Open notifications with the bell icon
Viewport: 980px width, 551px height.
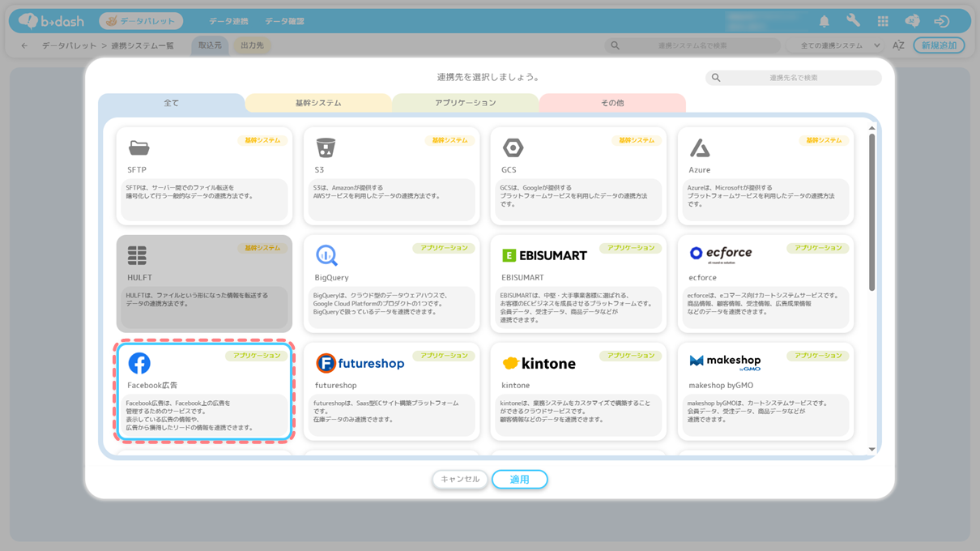click(824, 21)
